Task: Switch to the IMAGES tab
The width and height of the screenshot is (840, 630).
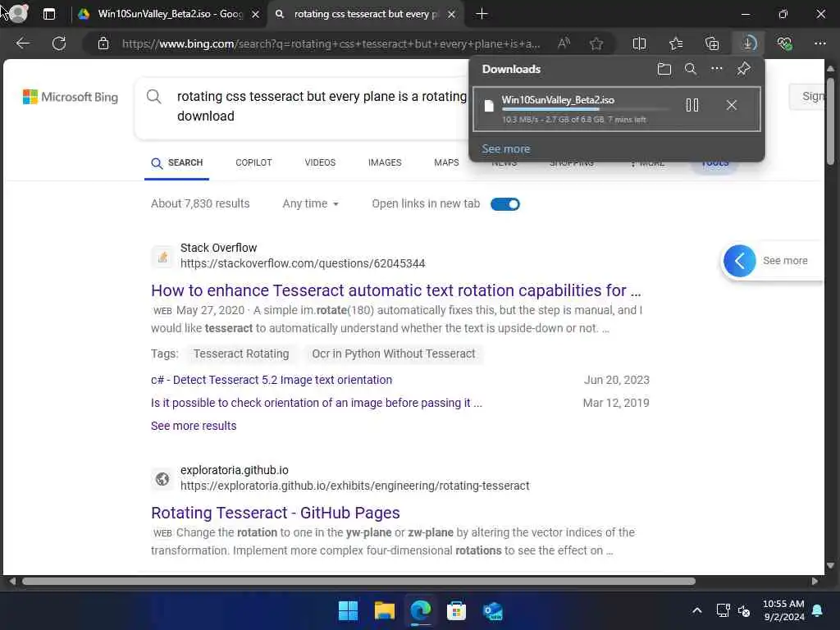Action: tap(385, 162)
